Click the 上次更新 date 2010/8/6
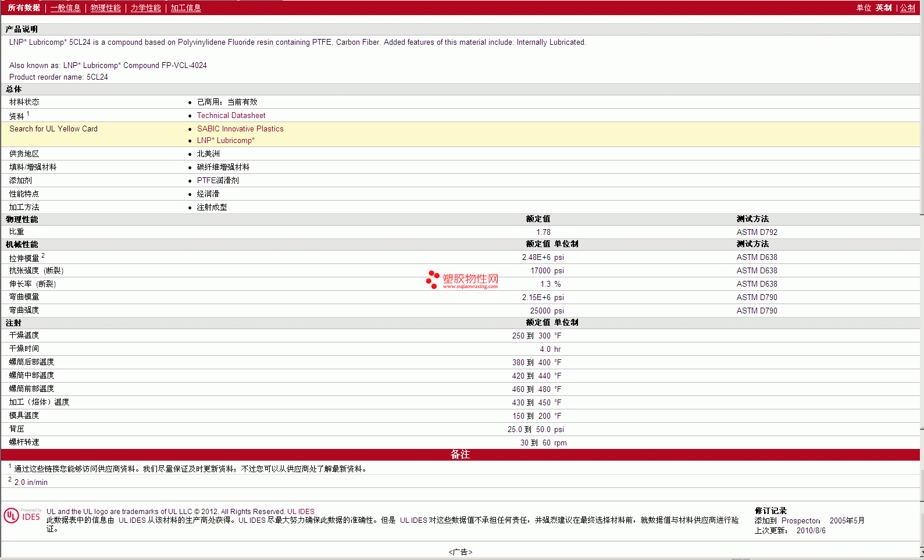 click(x=811, y=531)
